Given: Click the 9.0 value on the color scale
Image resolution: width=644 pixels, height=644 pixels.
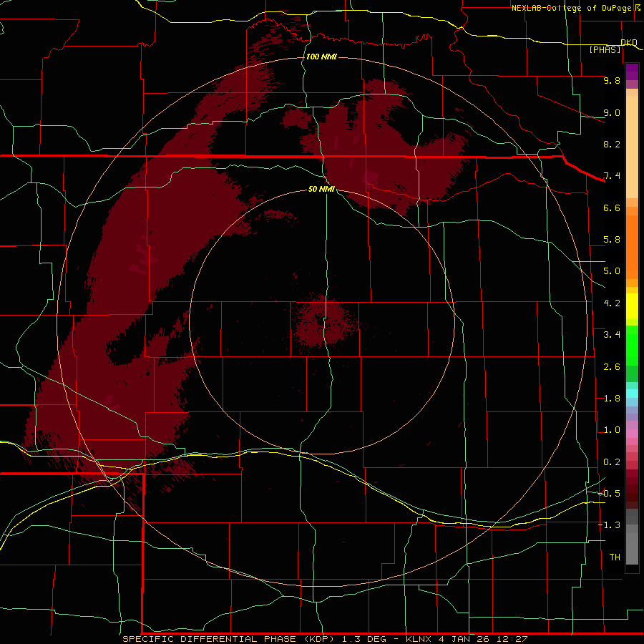Looking at the screenshot, I should coord(612,112).
